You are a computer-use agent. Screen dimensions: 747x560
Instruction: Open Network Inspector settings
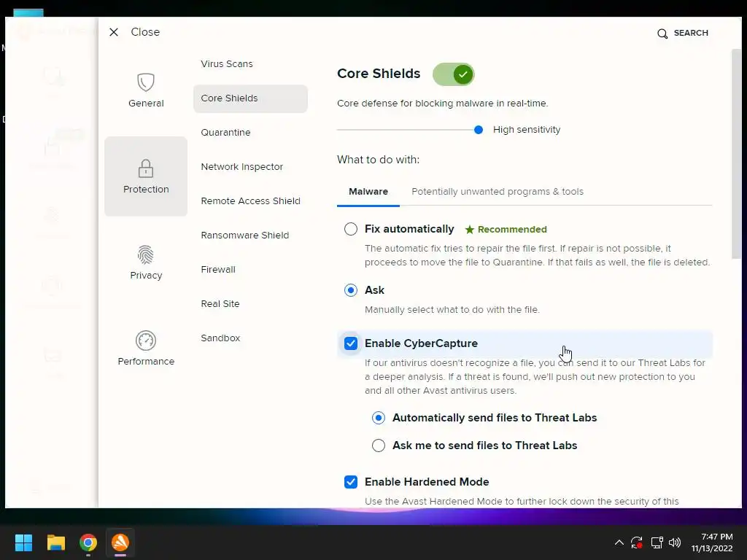click(x=242, y=167)
